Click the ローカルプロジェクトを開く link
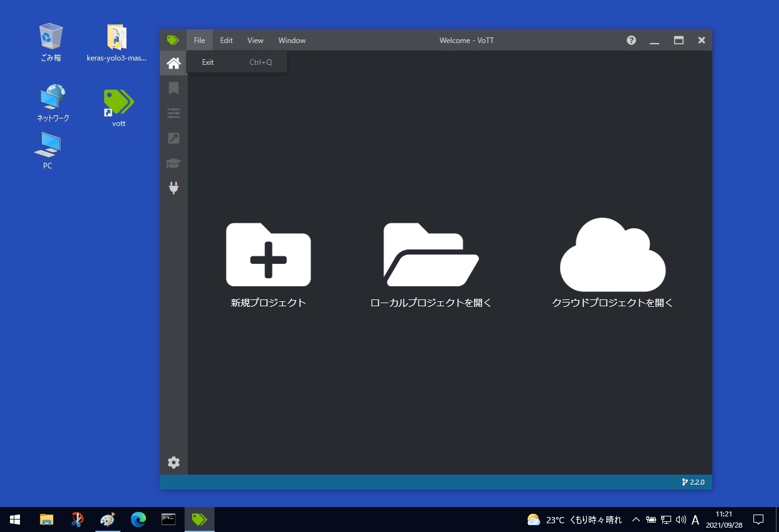This screenshot has height=532, width=779. pyautogui.click(x=431, y=302)
